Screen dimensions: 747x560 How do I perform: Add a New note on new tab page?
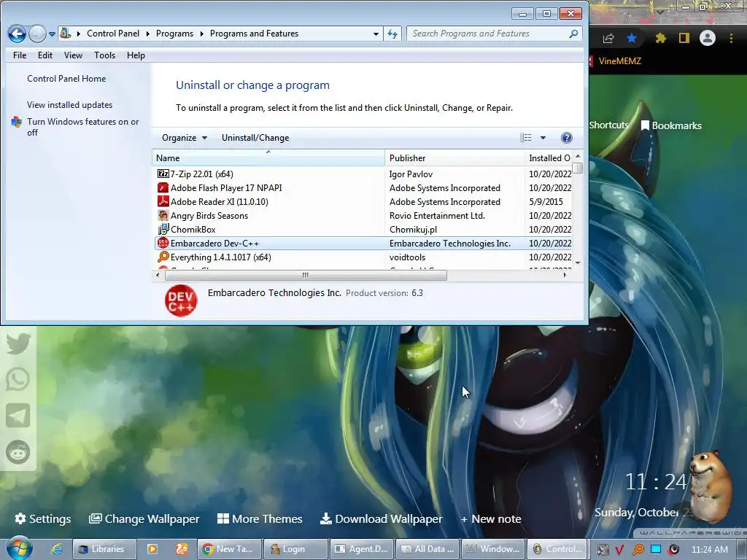coord(491,518)
